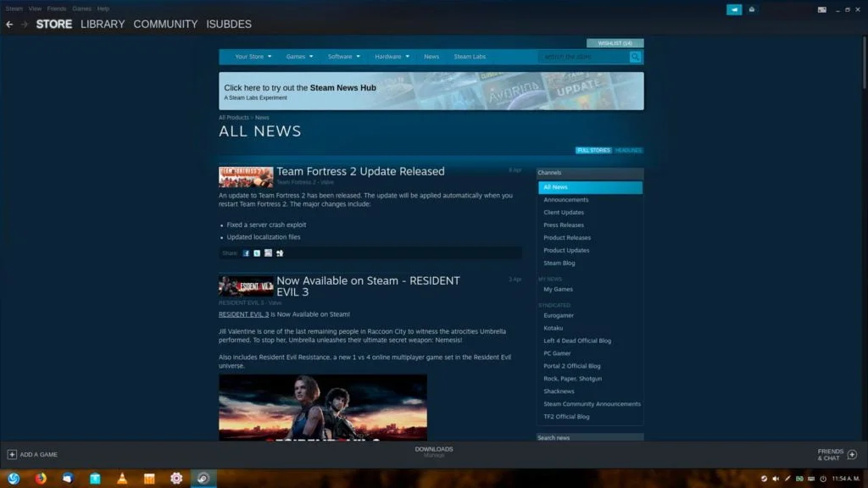Image resolution: width=868 pixels, height=488 pixels.
Task: Switch to Full Stories view
Action: click(x=593, y=151)
